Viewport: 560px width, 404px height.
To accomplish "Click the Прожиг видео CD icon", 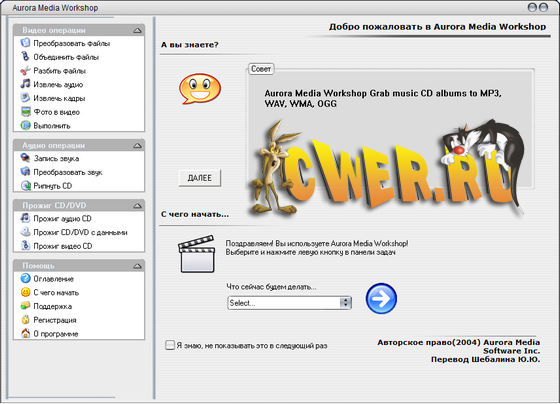I will coord(25,245).
